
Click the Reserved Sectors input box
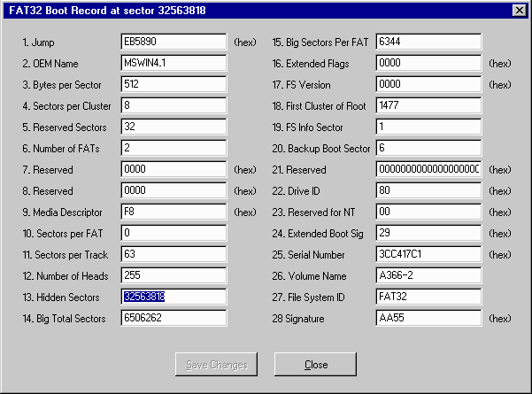point(173,127)
